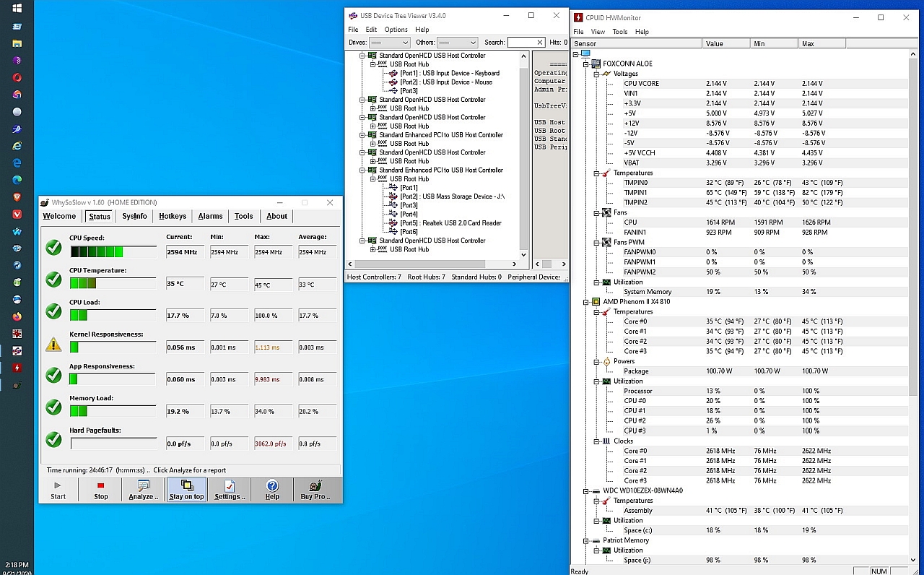Collapse the AMD Phenom II X4 810 node
Screen dimensions: 924x575
click(586, 302)
